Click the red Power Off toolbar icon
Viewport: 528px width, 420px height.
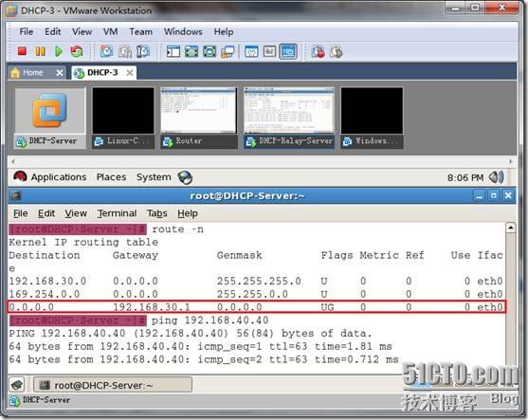point(22,51)
